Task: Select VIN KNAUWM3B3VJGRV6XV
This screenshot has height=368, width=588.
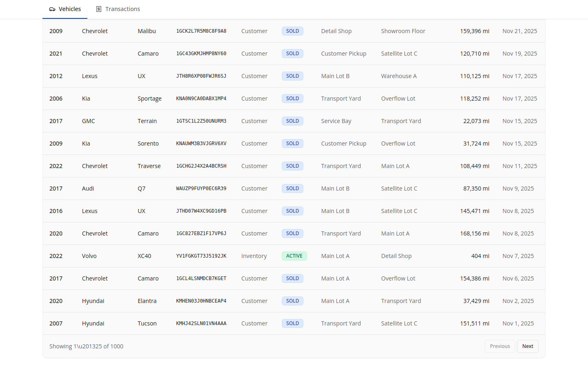Action: 201,144
